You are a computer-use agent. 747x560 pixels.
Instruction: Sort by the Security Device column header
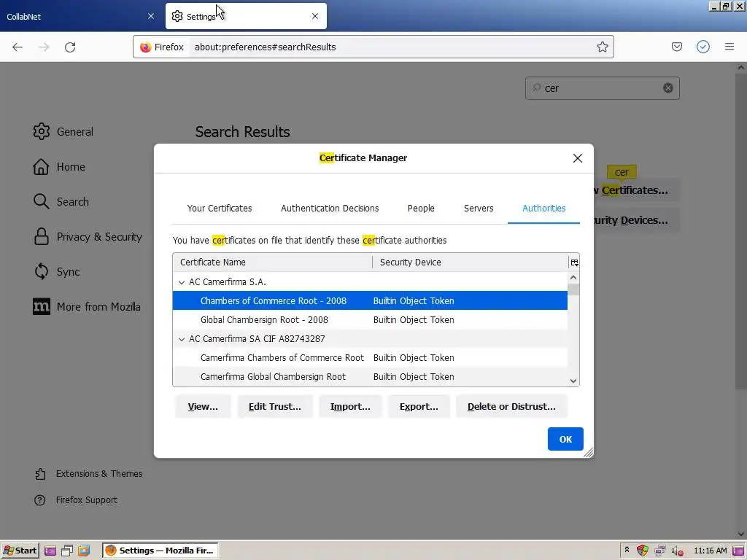coord(471,262)
